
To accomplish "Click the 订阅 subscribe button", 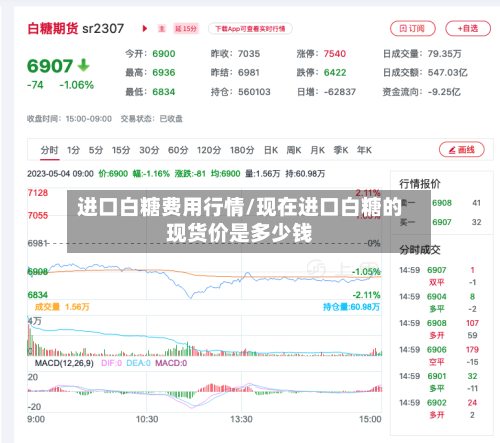I will tap(413, 29).
